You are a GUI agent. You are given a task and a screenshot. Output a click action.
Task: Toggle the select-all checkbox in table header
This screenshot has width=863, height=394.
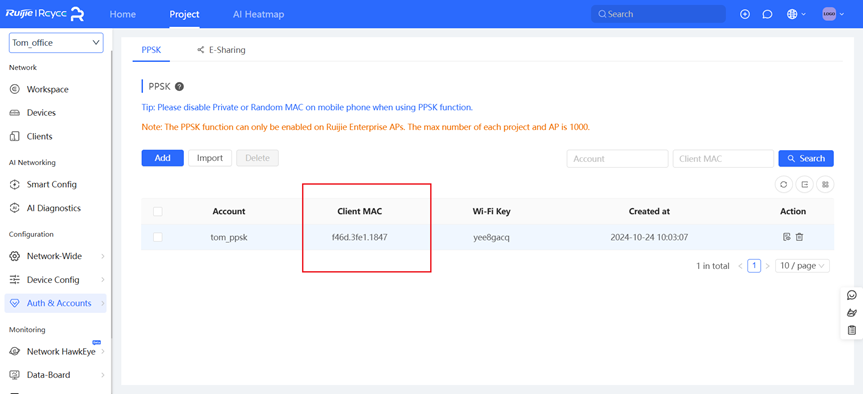[158, 211]
